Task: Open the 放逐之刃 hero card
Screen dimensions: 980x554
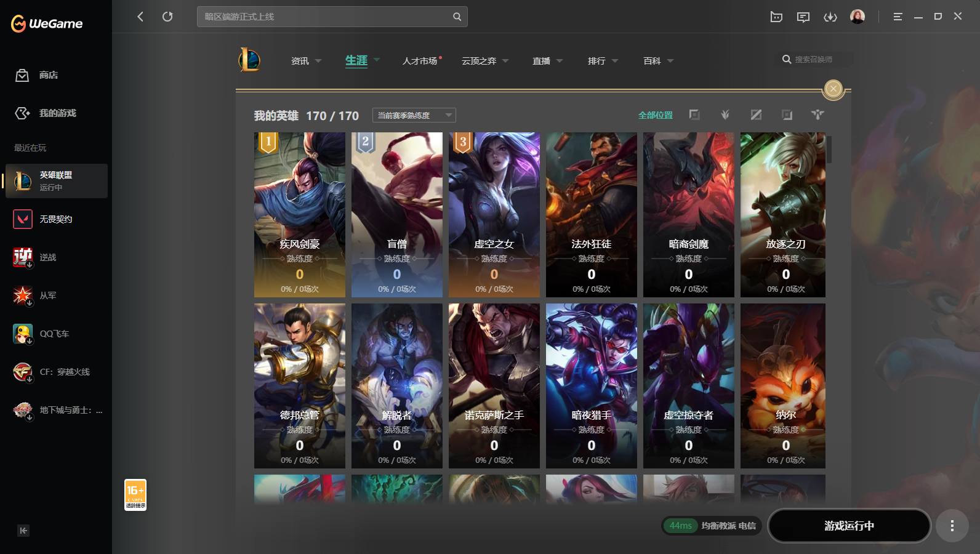Action: [x=783, y=215]
